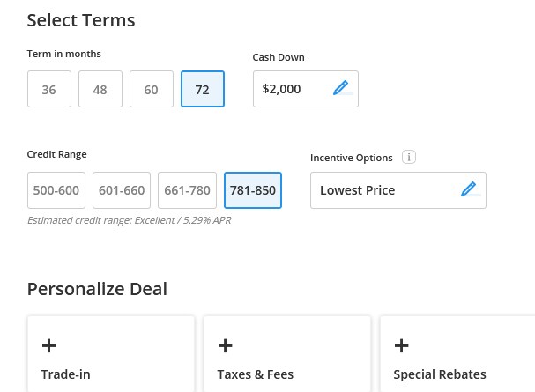Pick the 60 month term
Viewport: 535px width, 392px height.
152,89
